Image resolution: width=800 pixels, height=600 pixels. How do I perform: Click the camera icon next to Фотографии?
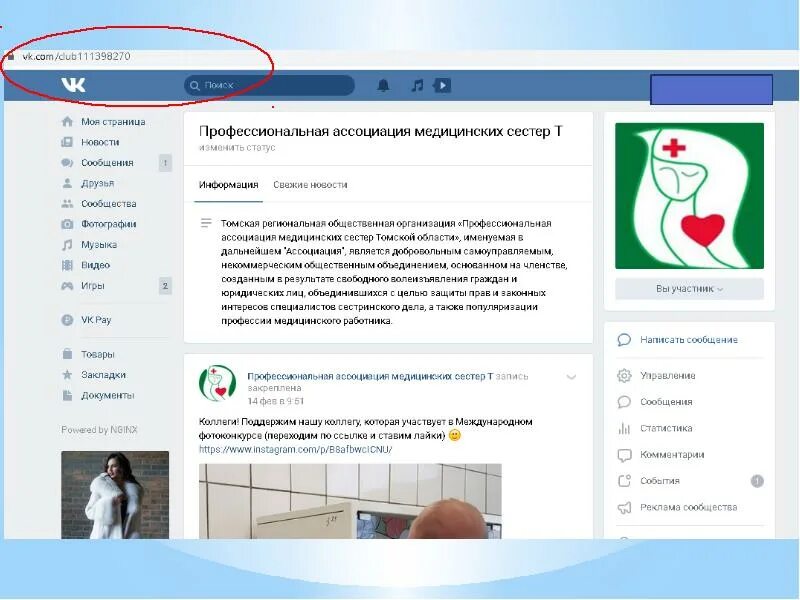pyautogui.click(x=67, y=224)
